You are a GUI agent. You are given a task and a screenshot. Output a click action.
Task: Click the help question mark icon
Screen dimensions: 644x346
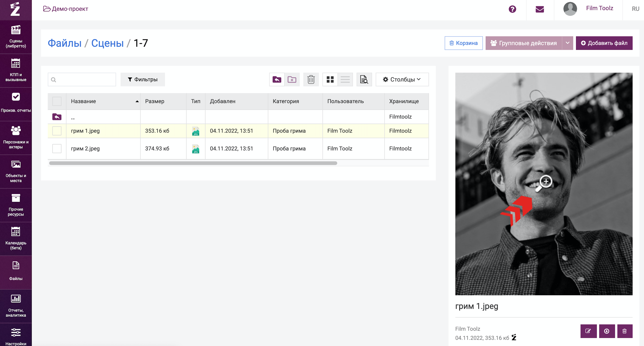(512, 9)
